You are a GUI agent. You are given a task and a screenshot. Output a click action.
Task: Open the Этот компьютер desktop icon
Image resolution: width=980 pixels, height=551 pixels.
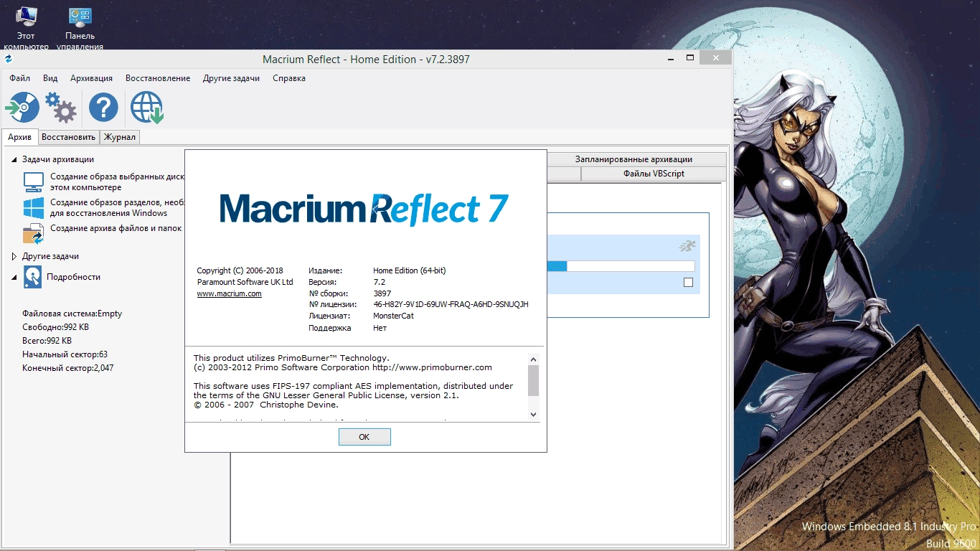pyautogui.click(x=27, y=29)
